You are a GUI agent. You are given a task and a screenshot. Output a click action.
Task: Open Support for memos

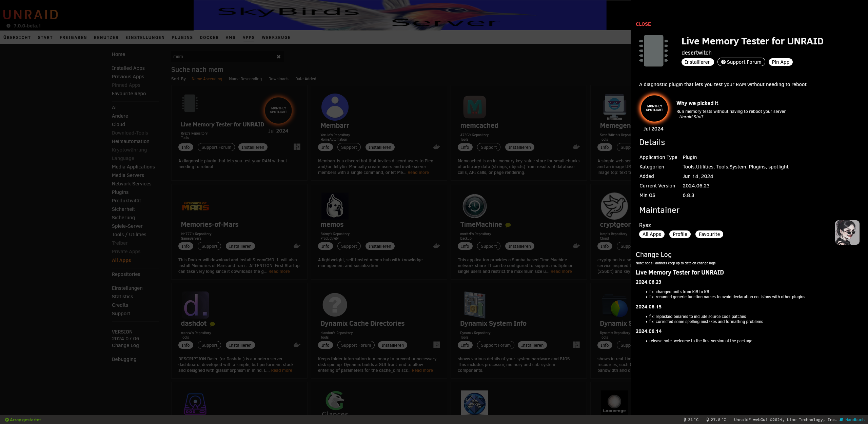click(349, 246)
